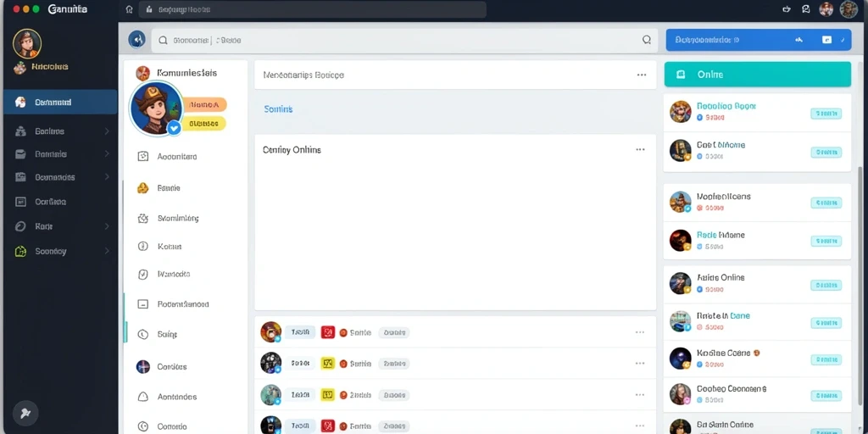Click the teal Online header button
The width and height of the screenshot is (868, 434).
pyautogui.click(x=757, y=75)
